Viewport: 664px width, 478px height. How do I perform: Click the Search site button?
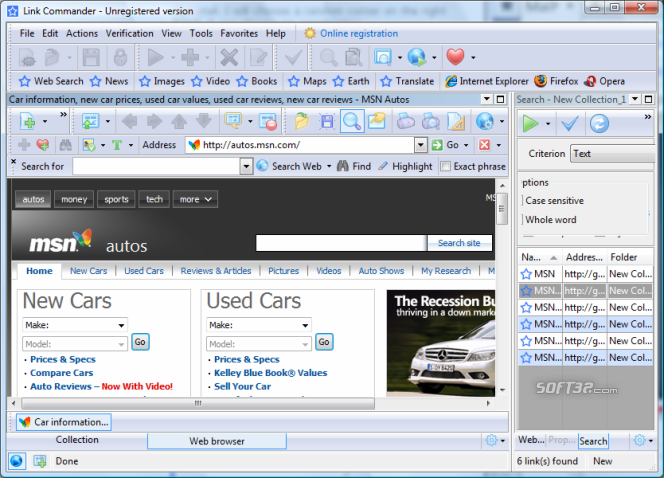[459, 243]
